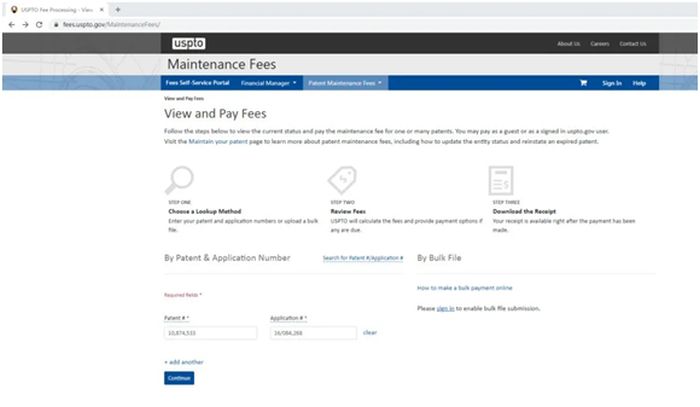The width and height of the screenshot is (700, 407).
Task: Reload the page with refresh icon
Action: (39, 25)
